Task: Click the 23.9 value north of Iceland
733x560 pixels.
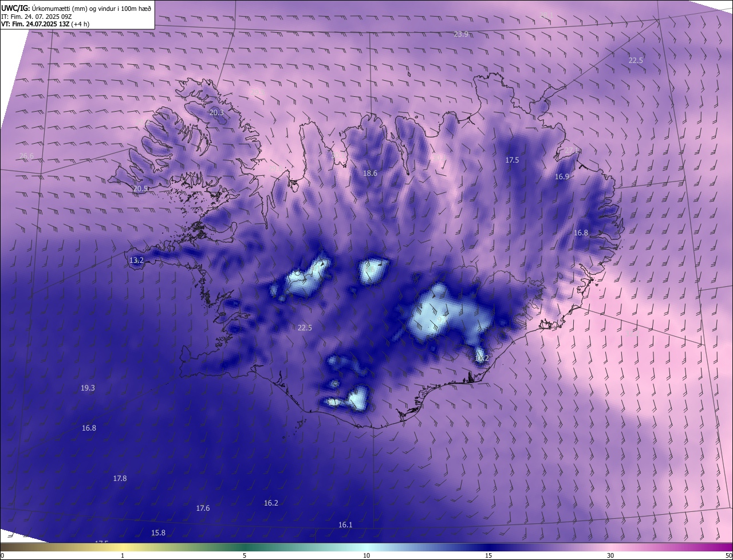Action: pyautogui.click(x=461, y=34)
